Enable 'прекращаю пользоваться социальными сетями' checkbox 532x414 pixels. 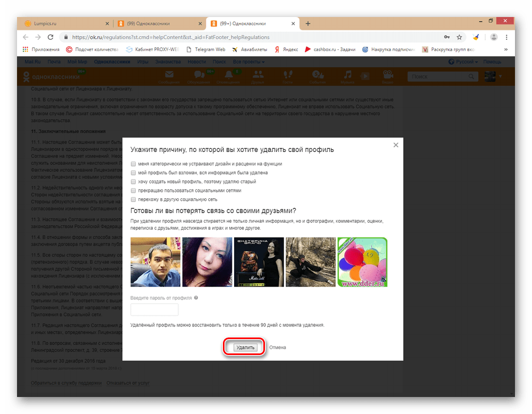(x=133, y=190)
